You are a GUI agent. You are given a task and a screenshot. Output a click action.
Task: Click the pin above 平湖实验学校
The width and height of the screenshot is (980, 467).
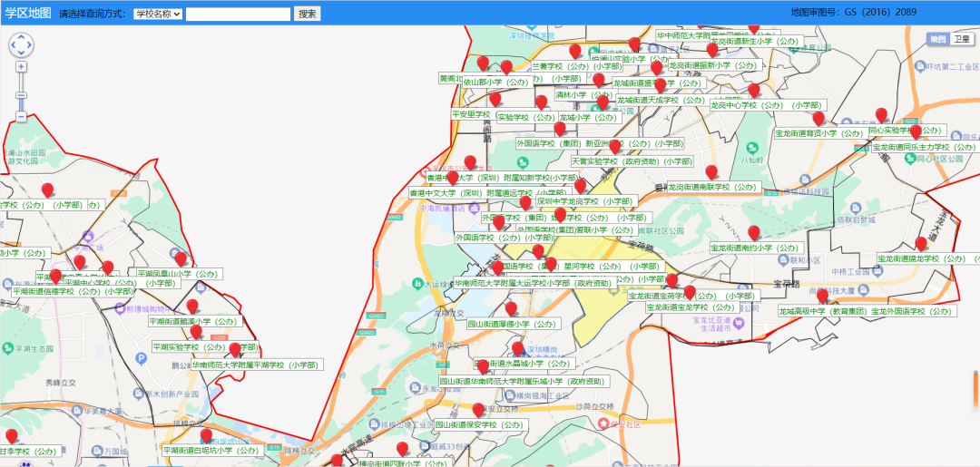pos(196,332)
